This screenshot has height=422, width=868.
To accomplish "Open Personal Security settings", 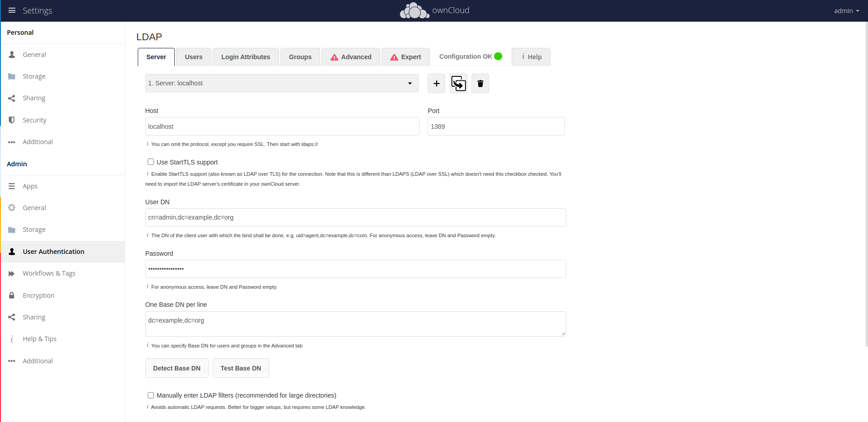I will point(63,120).
